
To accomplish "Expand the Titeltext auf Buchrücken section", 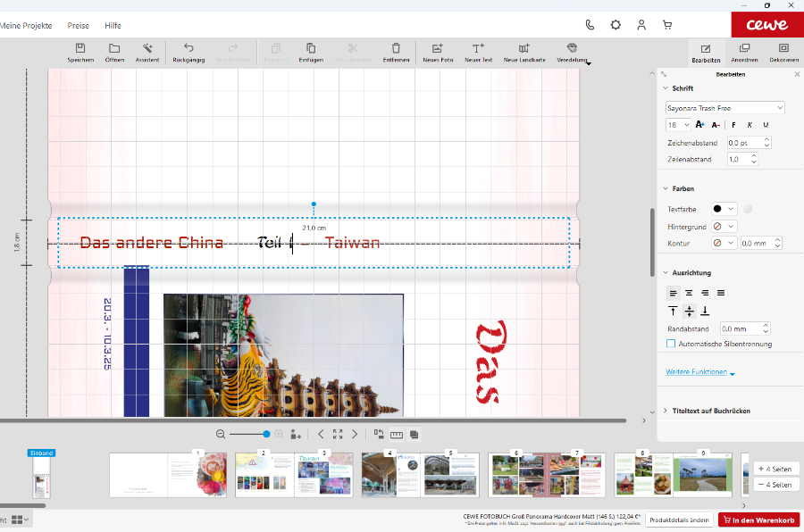I will [x=711, y=411].
